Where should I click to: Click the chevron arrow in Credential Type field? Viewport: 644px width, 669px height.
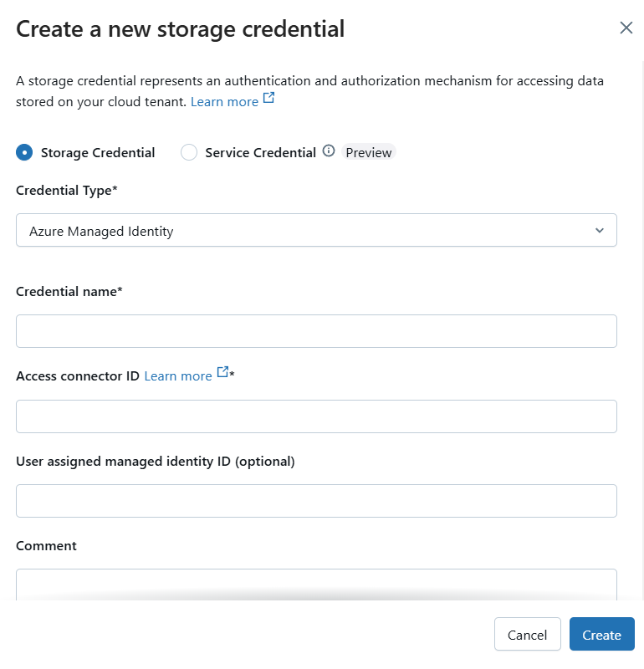pos(599,230)
